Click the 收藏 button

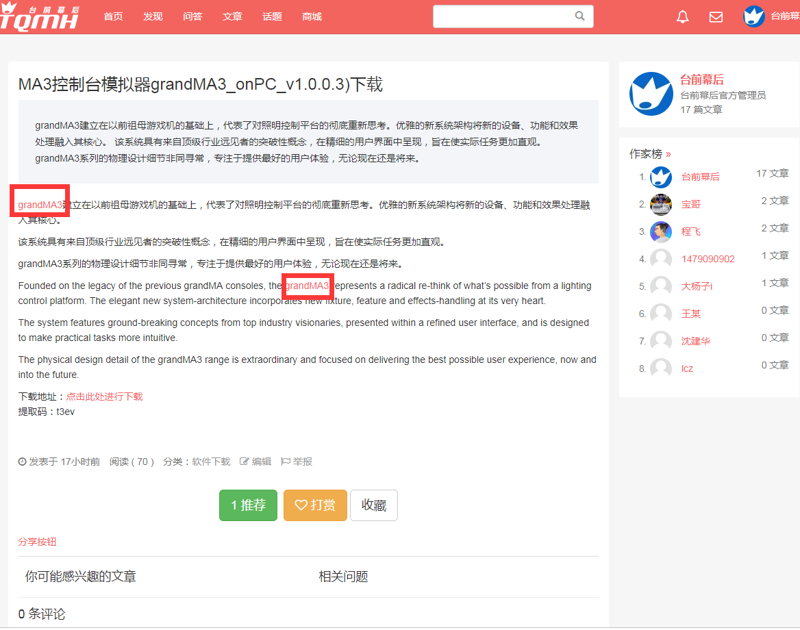(x=374, y=505)
